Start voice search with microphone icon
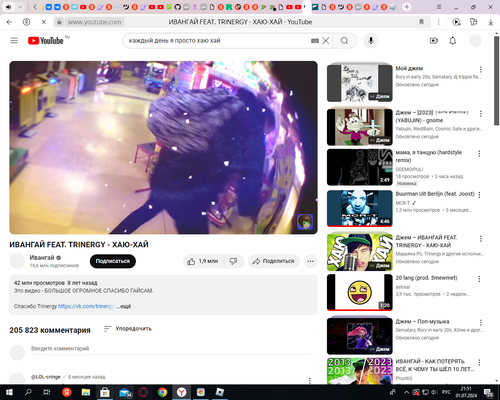This screenshot has width=500, height=400. pyautogui.click(x=371, y=41)
